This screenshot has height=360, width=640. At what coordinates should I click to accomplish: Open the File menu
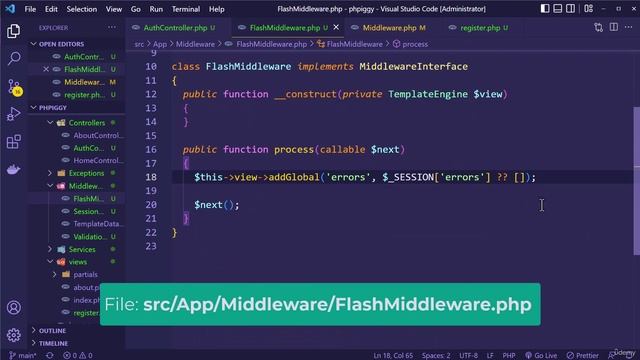(x=30, y=9)
